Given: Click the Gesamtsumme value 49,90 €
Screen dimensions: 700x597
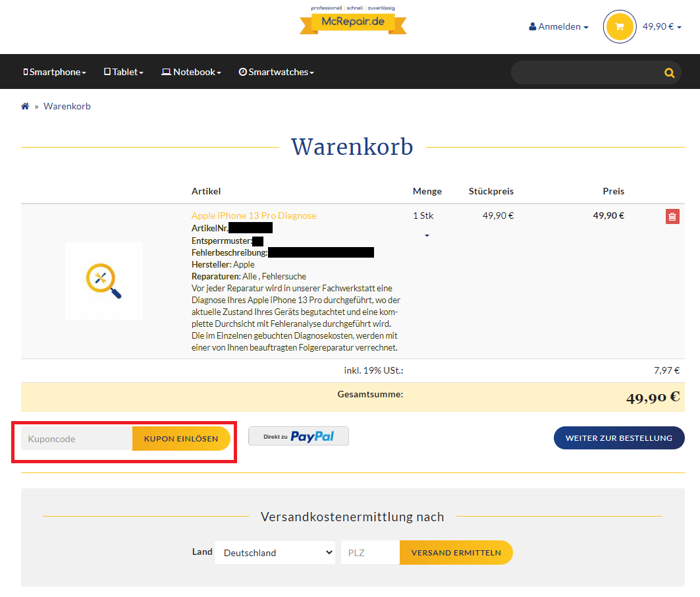Looking at the screenshot, I should point(653,397).
